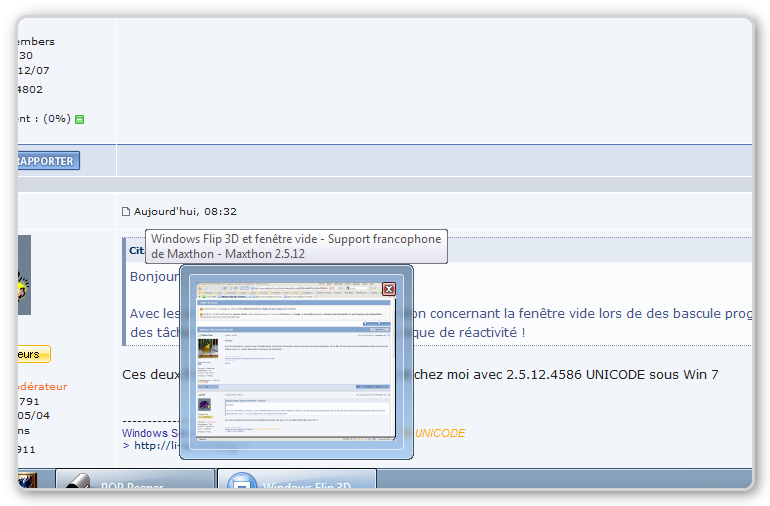Viewport: 770px width, 506px height.
Task: Click the taskbar icon left of POP Peeper
Action: coord(28,480)
